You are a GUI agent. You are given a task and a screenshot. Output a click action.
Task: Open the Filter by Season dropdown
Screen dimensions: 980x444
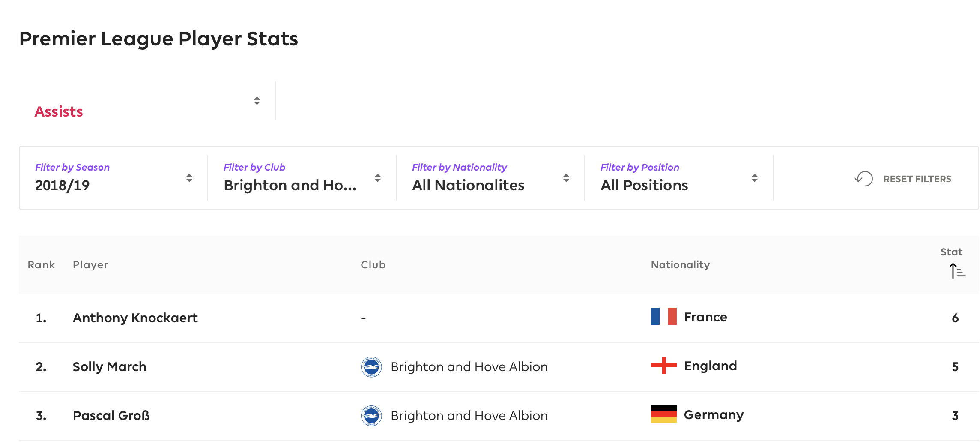(x=114, y=178)
